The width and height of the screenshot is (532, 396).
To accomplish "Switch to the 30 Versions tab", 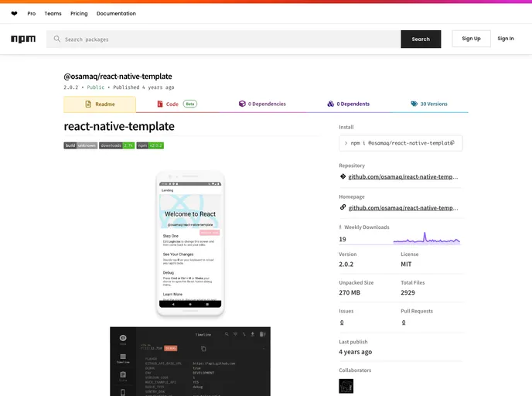I will [x=429, y=104].
